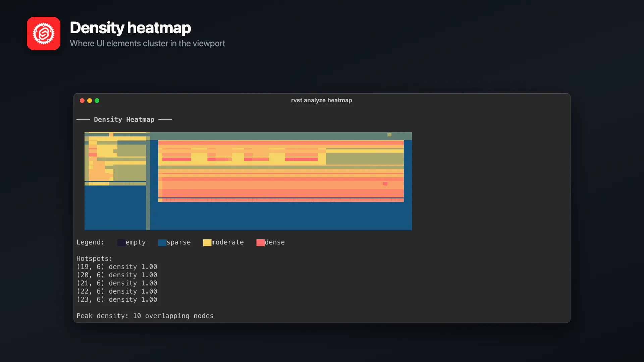The height and width of the screenshot is (362, 644).
Task: Click 'Peak density: 10 overlapping nodes' line
Action: coord(145,316)
